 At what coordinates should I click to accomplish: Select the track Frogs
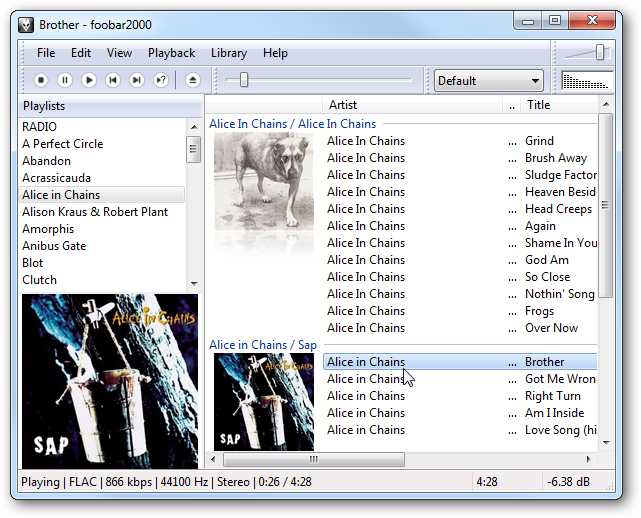(x=460, y=311)
